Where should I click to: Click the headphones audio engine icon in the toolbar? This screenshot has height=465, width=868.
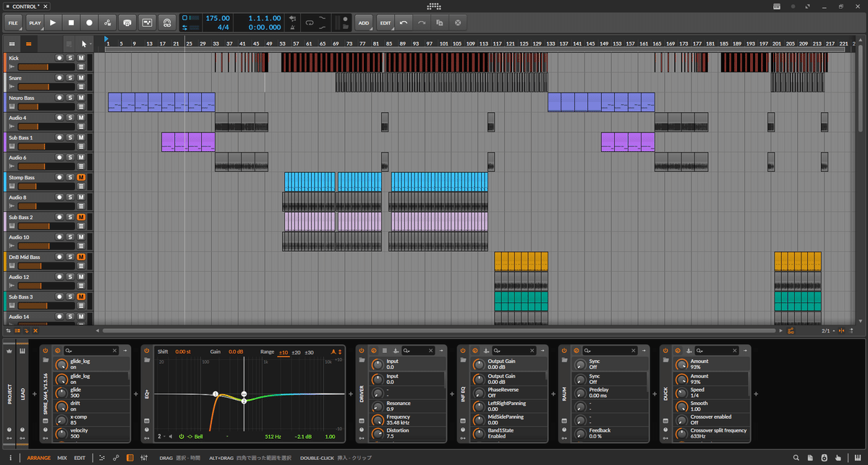click(167, 22)
